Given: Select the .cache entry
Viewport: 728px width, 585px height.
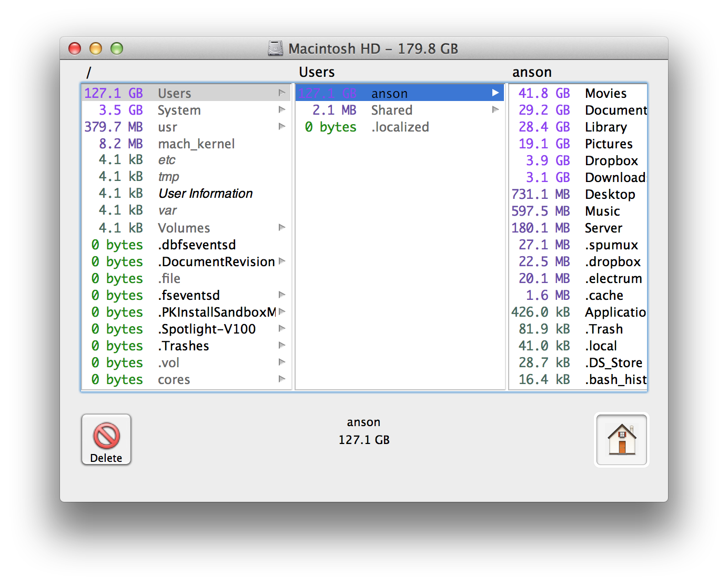Looking at the screenshot, I should pyautogui.click(x=578, y=295).
